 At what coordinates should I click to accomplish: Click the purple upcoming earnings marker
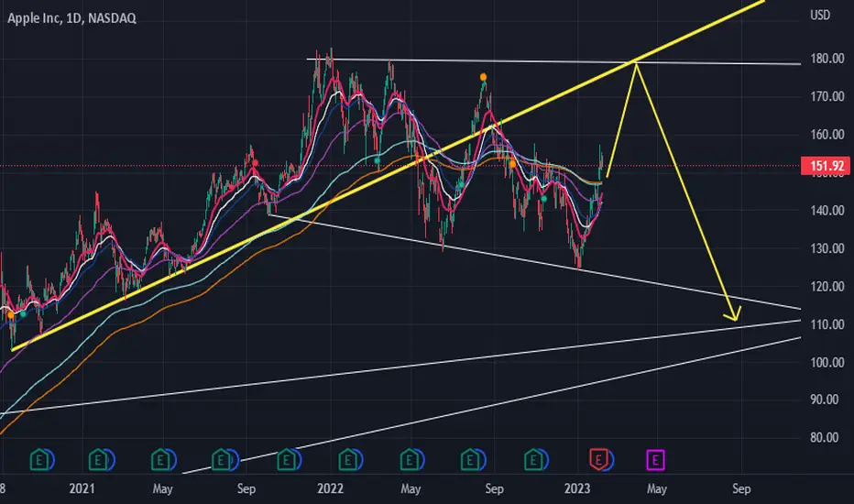(655, 460)
